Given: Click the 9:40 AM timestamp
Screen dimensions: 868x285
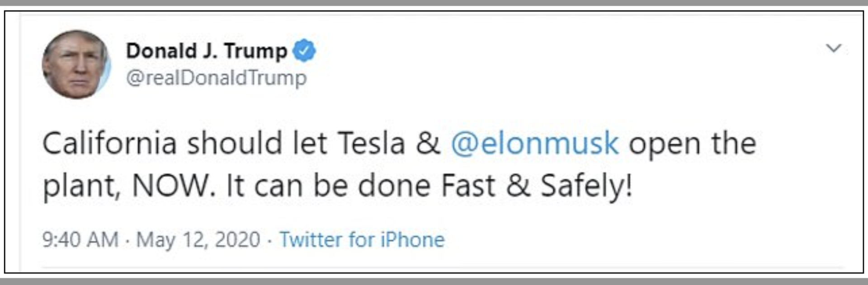Looking at the screenshot, I should [80, 239].
